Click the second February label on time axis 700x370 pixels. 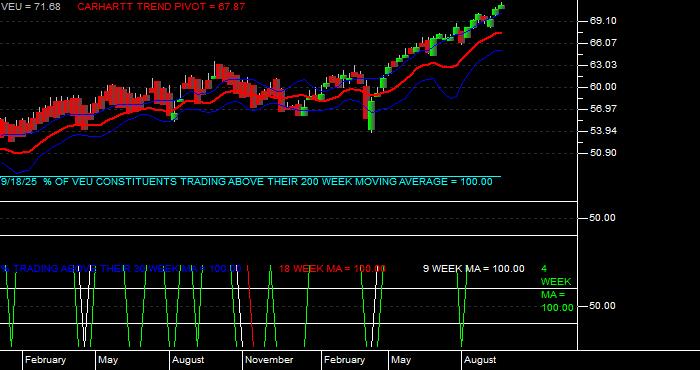click(x=344, y=360)
